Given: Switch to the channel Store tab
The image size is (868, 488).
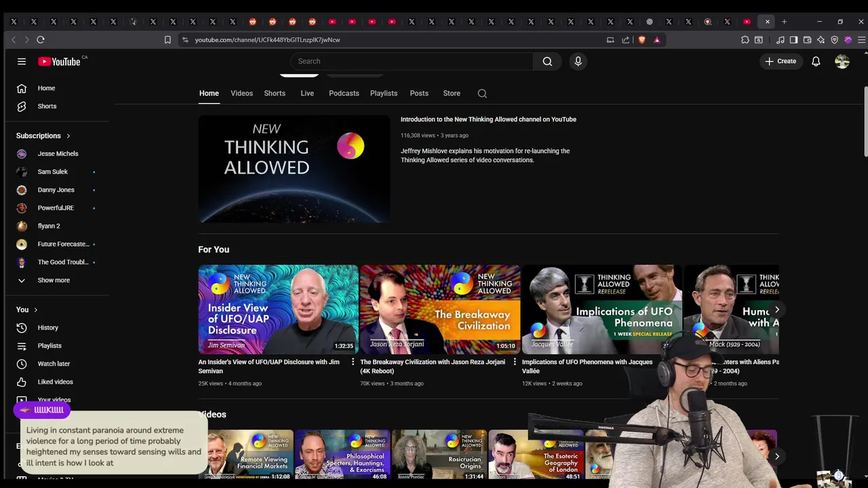Looking at the screenshot, I should coord(452,94).
